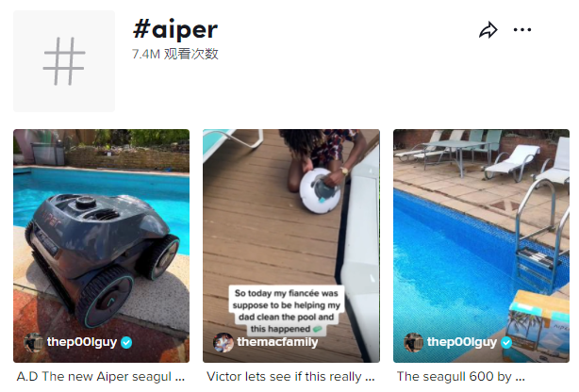This screenshot has width=579, height=392.
Task: Click the thep00lguy username on the first video
Action: 82,342
